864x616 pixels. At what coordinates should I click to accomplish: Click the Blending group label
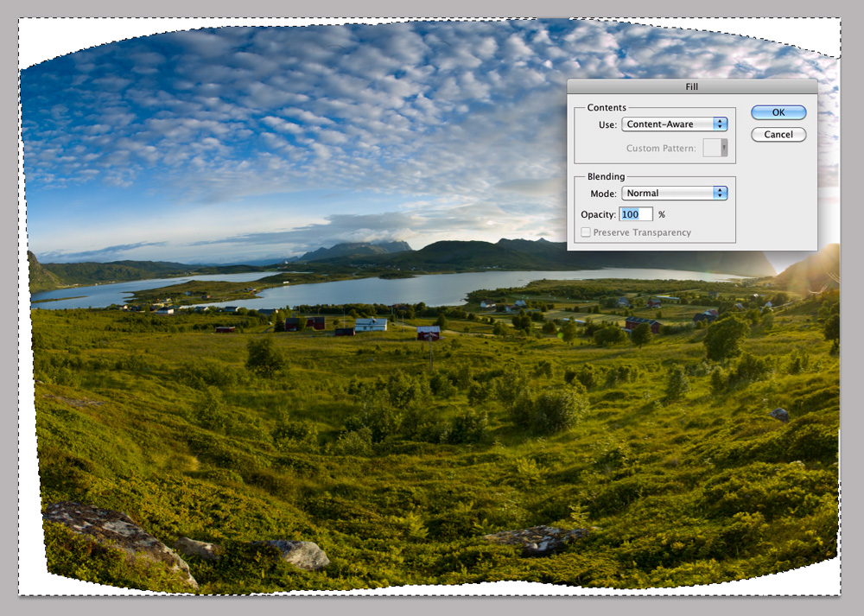click(606, 176)
